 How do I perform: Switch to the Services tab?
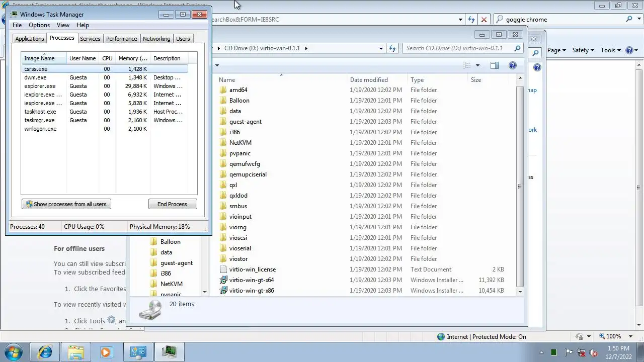(x=90, y=39)
